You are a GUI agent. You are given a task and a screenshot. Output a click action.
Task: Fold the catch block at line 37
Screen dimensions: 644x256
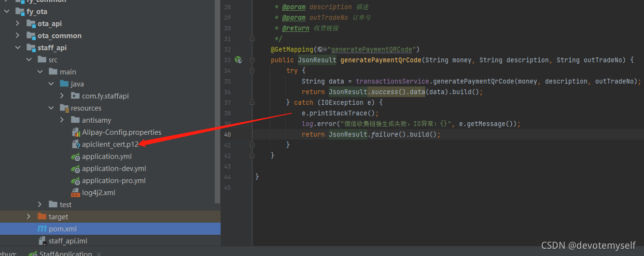[x=252, y=102]
